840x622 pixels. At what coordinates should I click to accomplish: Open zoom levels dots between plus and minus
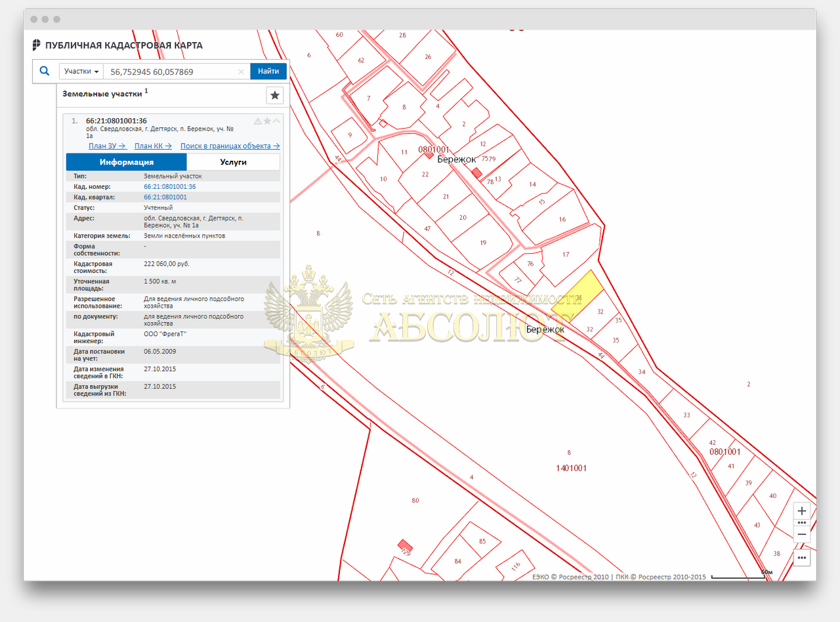[801, 522]
